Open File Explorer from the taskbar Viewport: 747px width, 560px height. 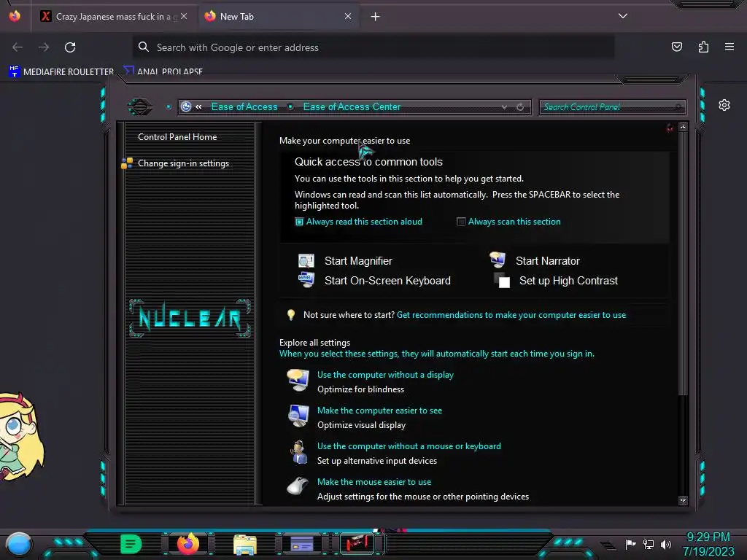click(245, 545)
